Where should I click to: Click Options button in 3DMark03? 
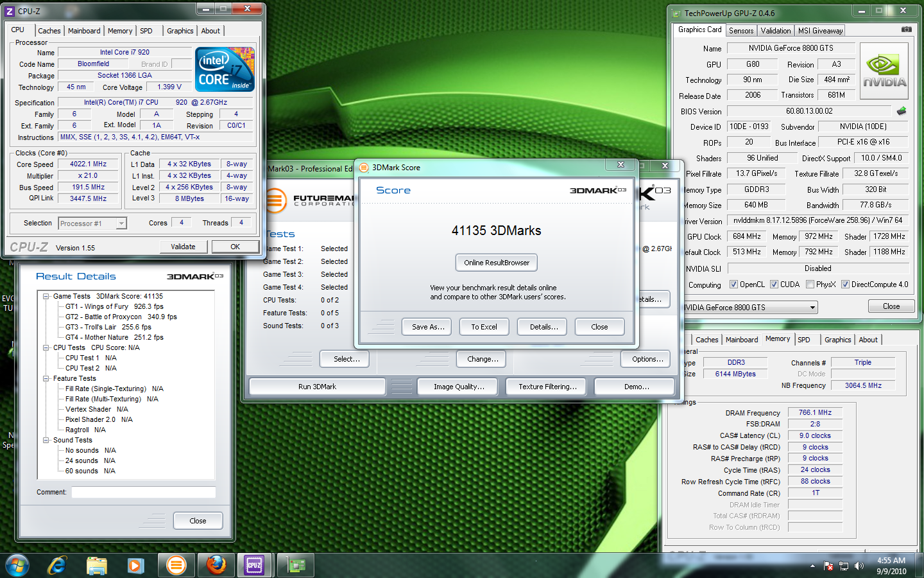coord(647,359)
